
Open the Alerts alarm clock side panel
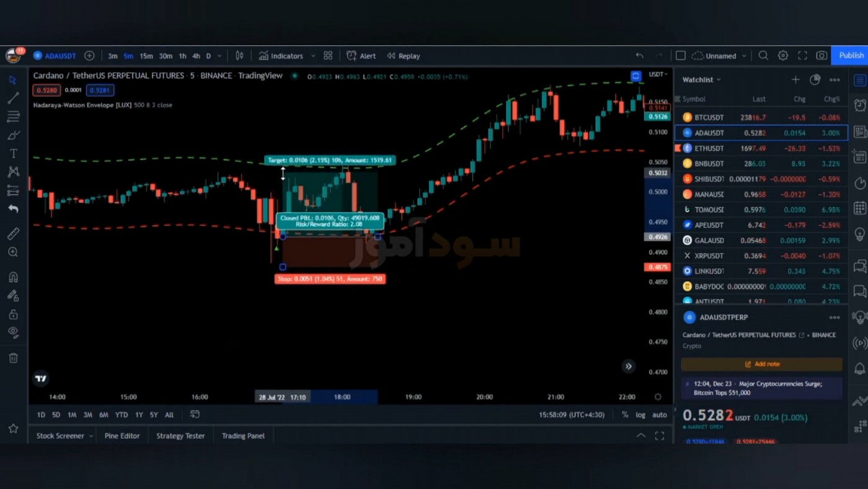[x=860, y=105]
